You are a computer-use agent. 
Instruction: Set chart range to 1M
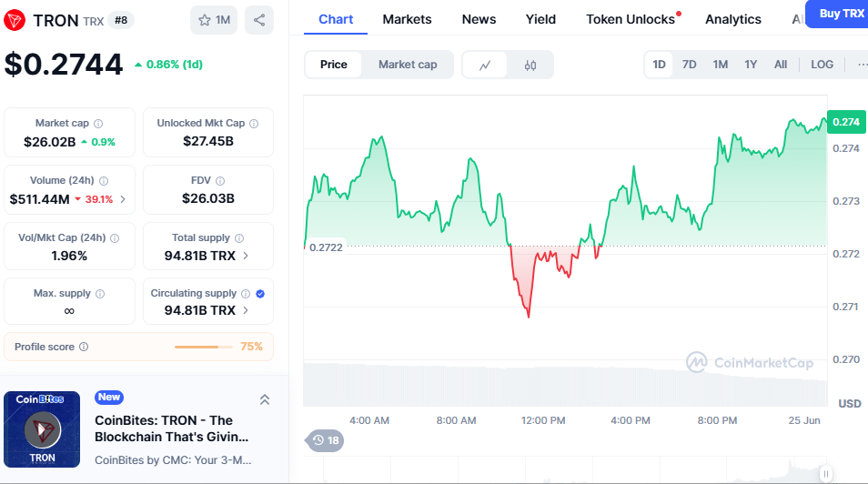[721, 65]
